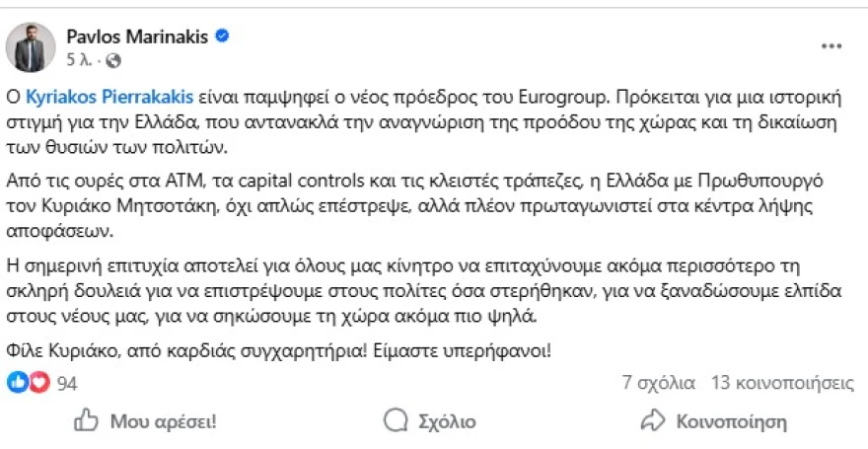Click the thumbs-up icon beside Μου αρέσει!

point(87,421)
